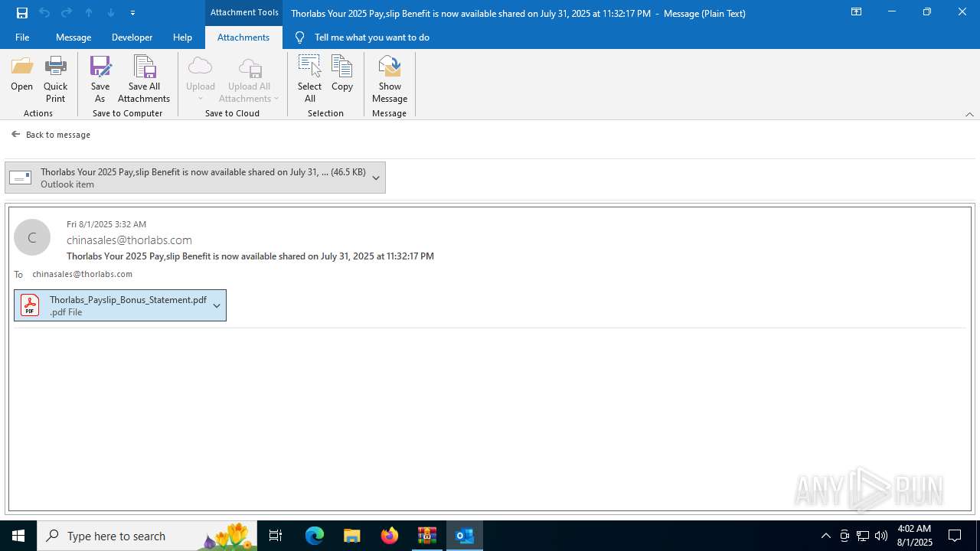Redo via the quick access arrow
Image resolution: width=980 pixels, height=551 pixels.
[66, 12]
